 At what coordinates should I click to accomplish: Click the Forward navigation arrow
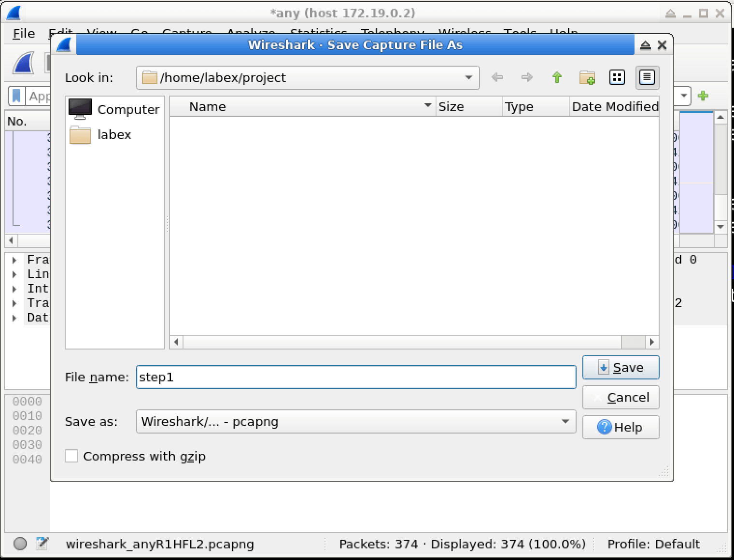[x=527, y=78]
